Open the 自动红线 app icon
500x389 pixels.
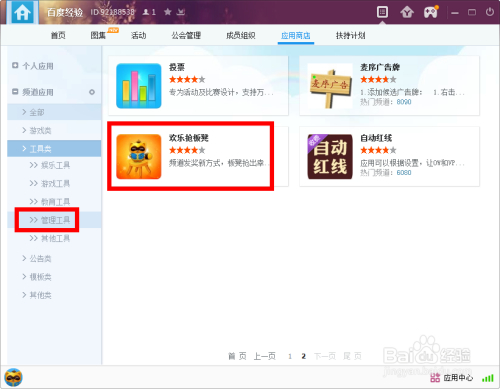[330, 156]
